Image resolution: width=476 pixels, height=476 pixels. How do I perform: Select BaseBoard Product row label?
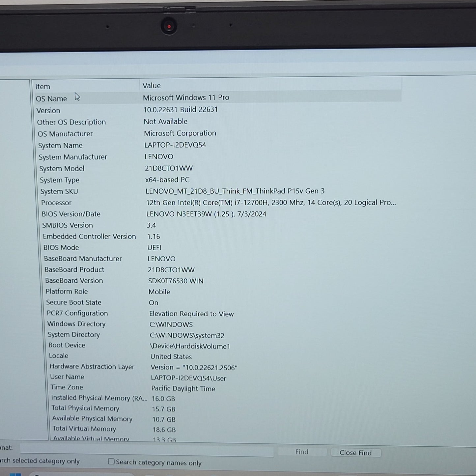[74, 269]
